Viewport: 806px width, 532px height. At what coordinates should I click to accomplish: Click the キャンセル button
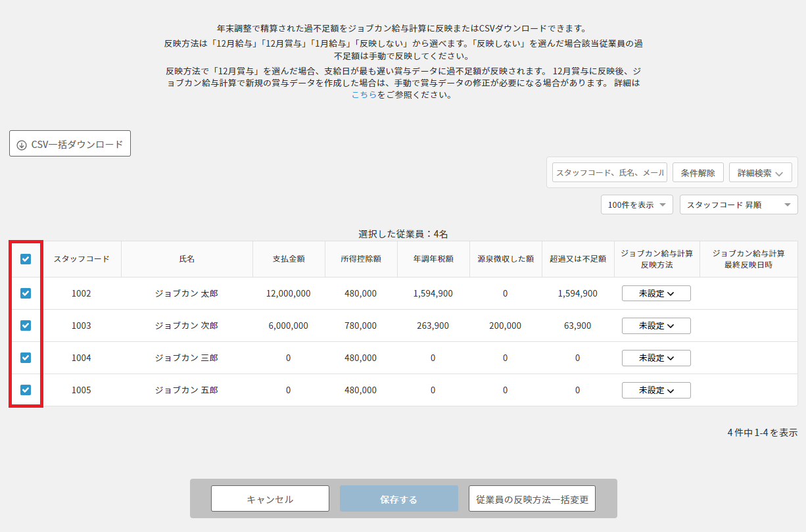click(270, 499)
